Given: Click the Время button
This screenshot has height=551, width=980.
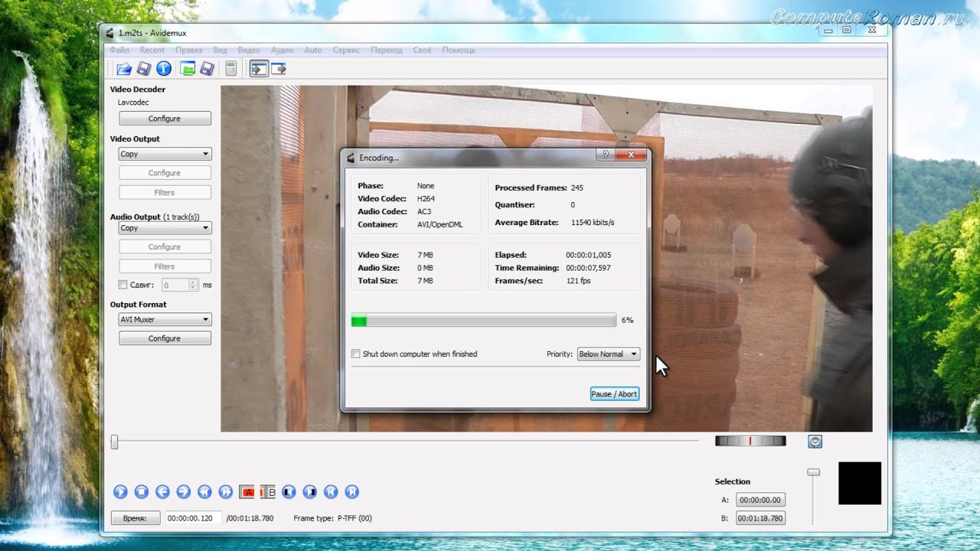Looking at the screenshot, I should coord(135,518).
